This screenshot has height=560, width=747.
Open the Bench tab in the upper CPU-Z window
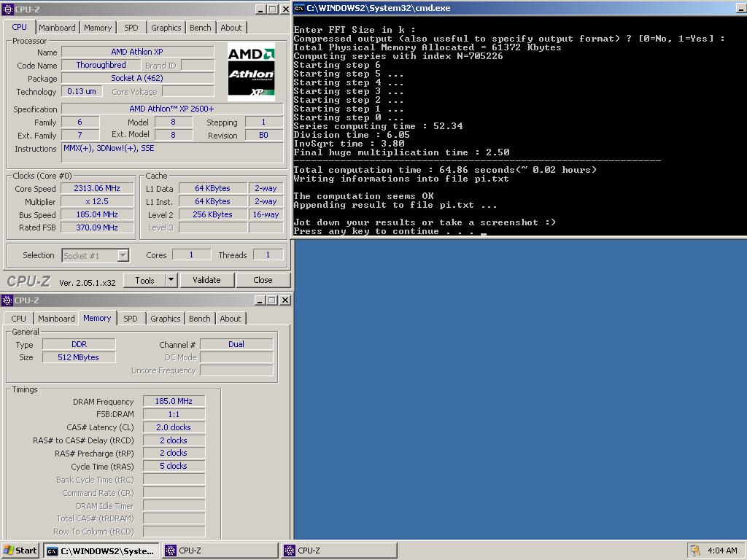coord(200,28)
